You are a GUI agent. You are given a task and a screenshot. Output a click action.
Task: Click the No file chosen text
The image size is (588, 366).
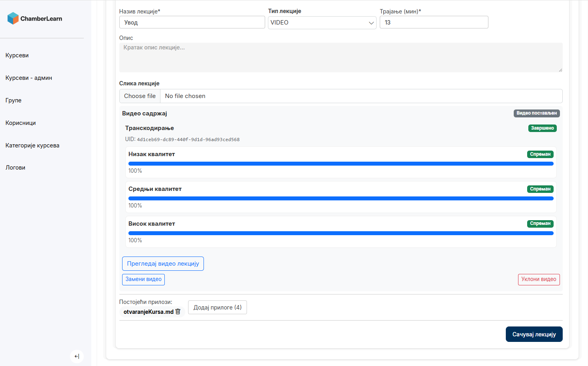coord(185,96)
